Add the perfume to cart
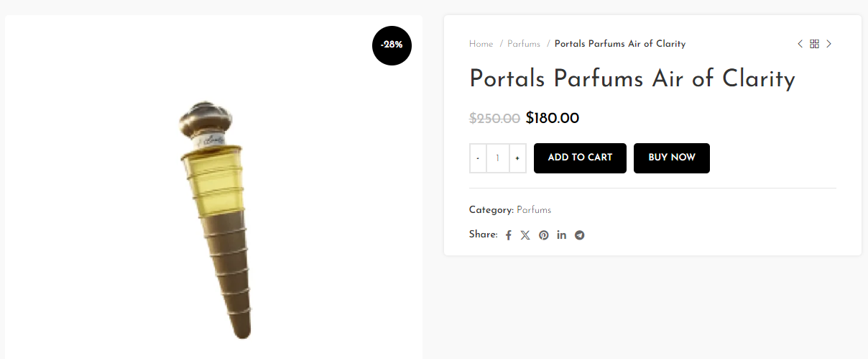 [x=580, y=158]
